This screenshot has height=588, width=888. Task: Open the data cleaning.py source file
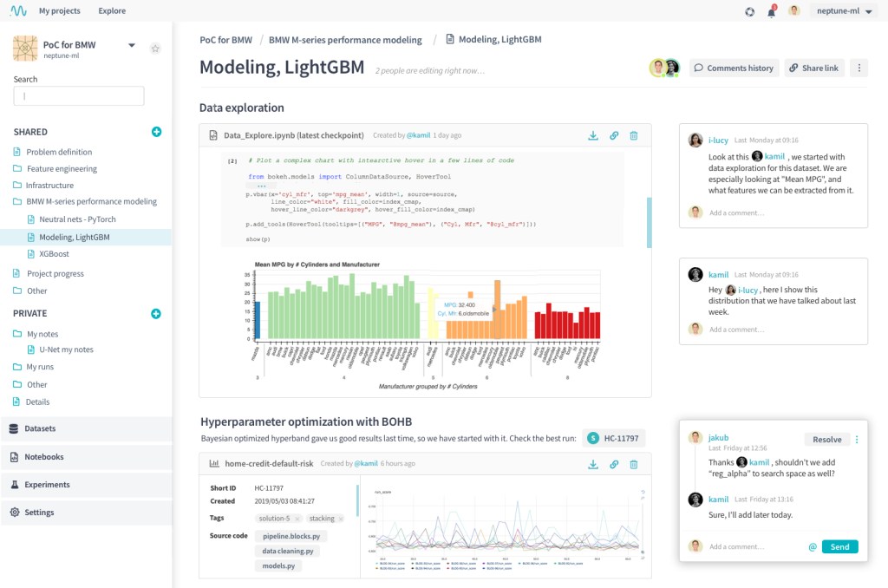pos(288,552)
